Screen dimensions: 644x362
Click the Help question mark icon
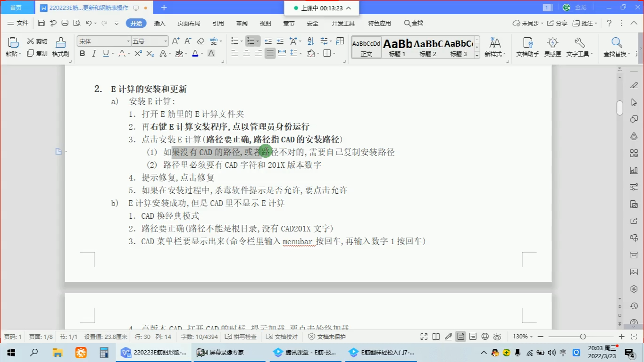coord(609,23)
